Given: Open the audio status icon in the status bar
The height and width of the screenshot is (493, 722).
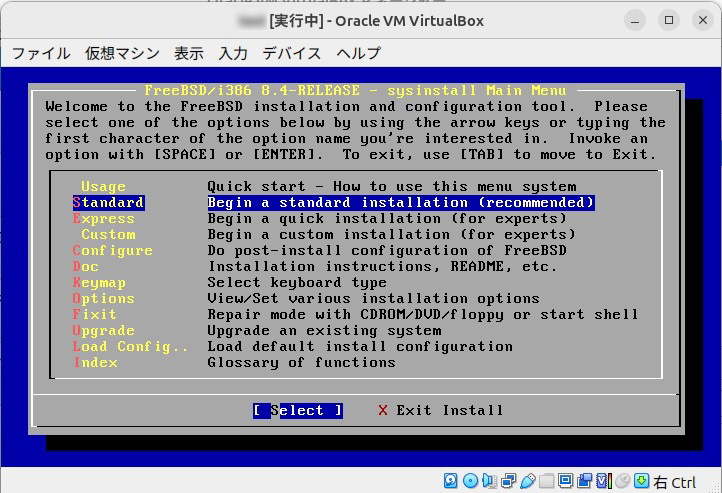Looking at the screenshot, I should (489, 481).
